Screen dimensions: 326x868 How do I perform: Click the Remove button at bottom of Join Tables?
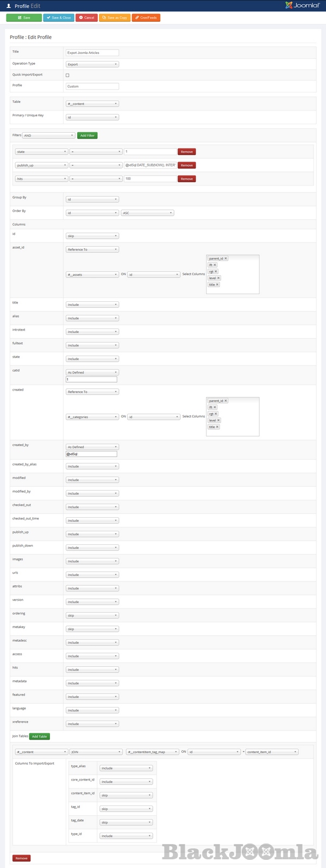[x=21, y=858]
